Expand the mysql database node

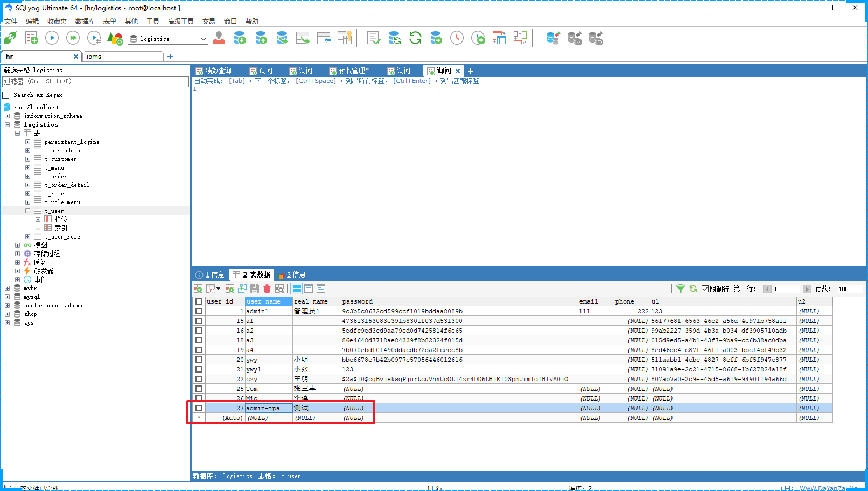[x=7, y=297]
